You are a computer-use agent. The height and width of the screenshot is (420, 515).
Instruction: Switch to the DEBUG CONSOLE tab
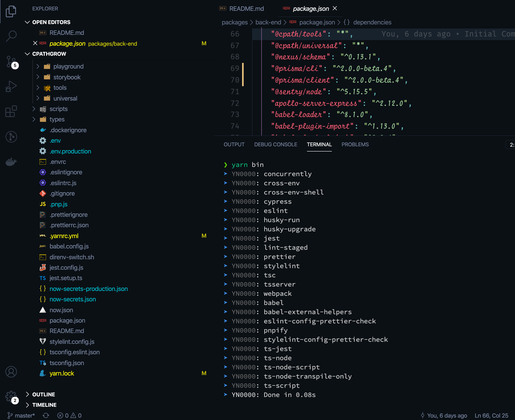click(276, 144)
